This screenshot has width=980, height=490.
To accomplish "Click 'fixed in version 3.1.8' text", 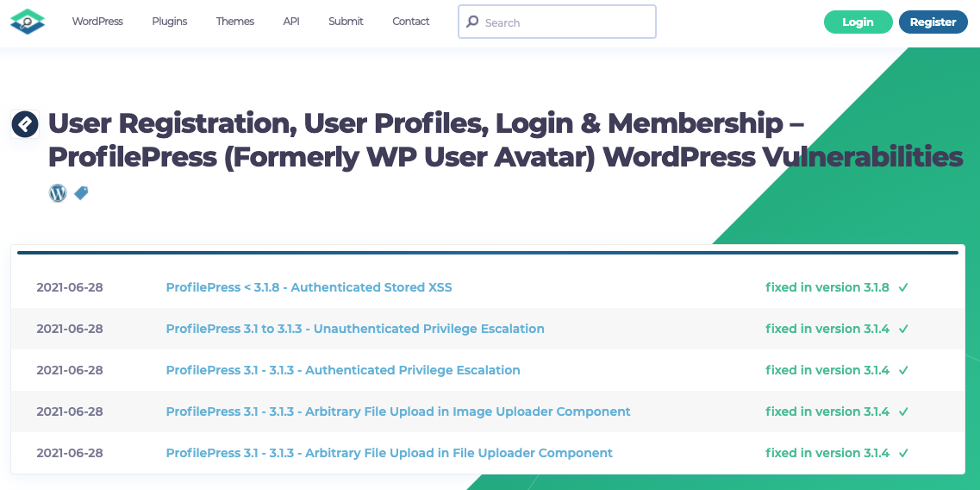I will pyautogui.click(x=827, y=287).
